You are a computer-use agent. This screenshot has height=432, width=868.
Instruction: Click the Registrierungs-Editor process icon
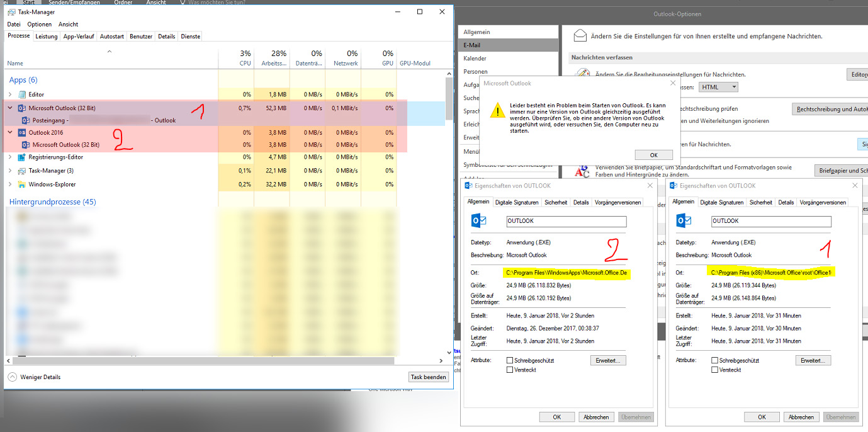pos(22,157)
